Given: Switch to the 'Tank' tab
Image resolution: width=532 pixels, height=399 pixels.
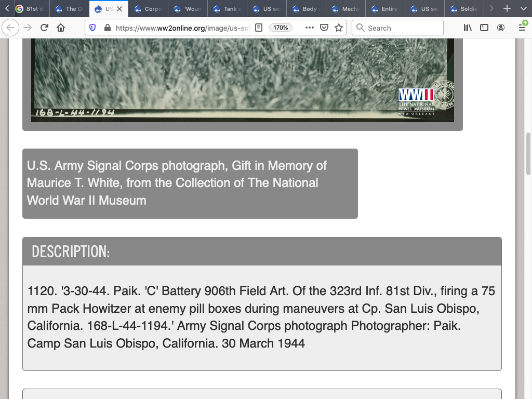Looking at the screenshot, I should (x=227, y=9).
